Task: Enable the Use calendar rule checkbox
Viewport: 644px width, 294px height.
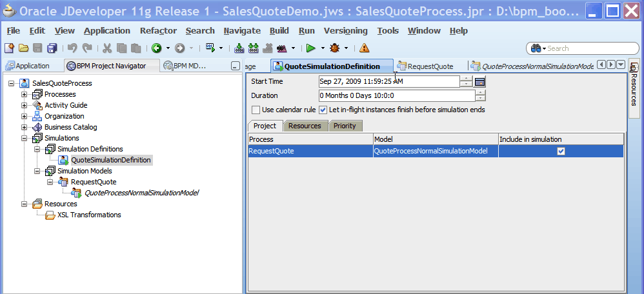Action: (x=256, y=110)
